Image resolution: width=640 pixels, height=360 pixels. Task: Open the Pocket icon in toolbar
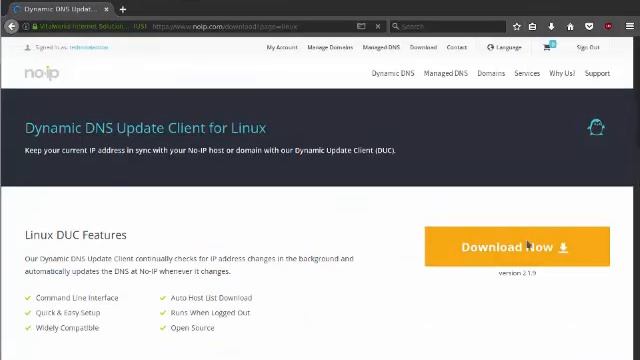(589, 27)
